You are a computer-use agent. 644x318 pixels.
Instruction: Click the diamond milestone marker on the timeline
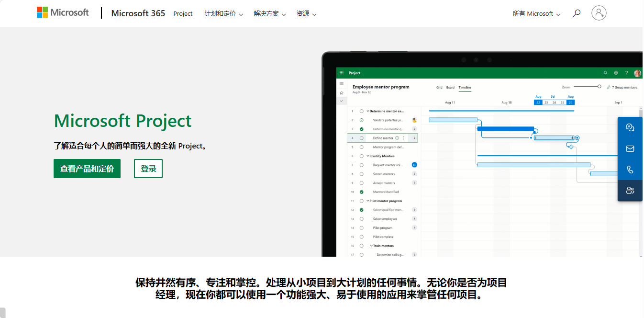[x=571, y=147]
